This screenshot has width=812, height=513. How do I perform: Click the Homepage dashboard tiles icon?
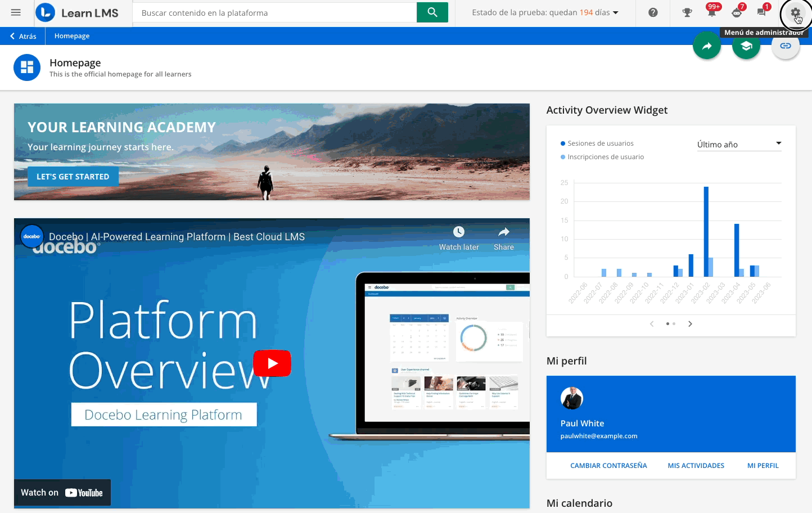(27, 67)
